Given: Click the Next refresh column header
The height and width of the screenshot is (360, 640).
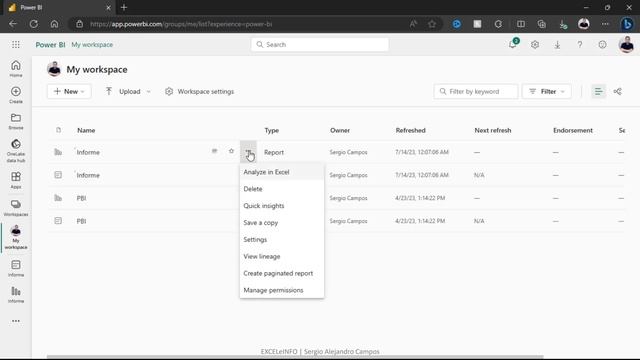Looking at the screenshot, I should [493, 130].
